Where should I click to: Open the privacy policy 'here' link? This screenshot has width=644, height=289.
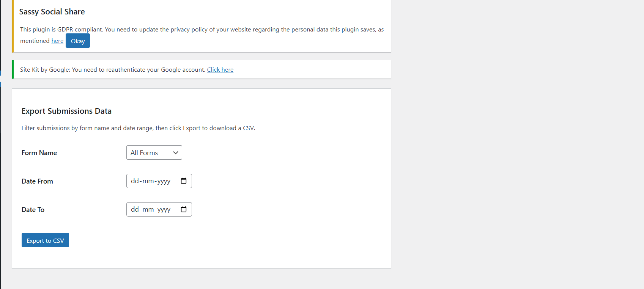[57, 41]
